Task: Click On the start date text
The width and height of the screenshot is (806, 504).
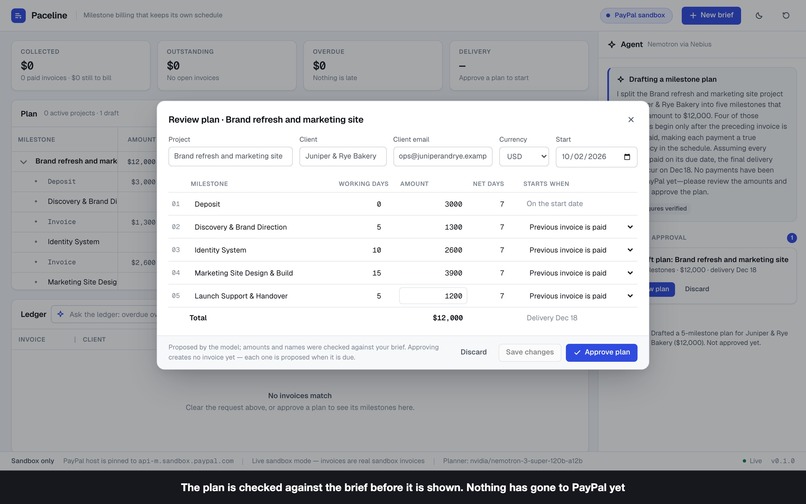Action: [555, 204]
